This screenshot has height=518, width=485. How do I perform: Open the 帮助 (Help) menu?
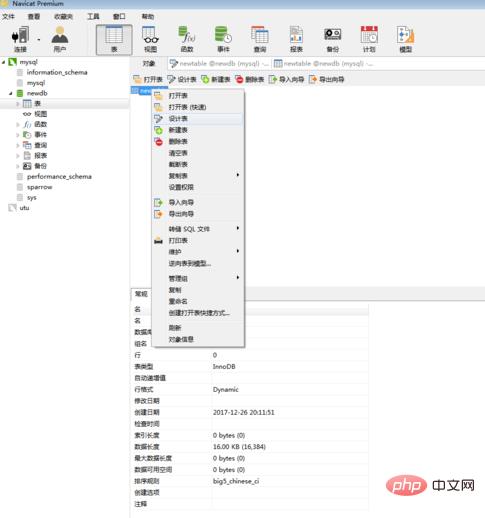(x=148, y=16)
